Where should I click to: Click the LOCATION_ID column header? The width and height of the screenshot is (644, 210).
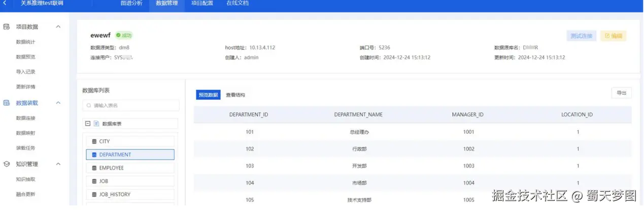[x=577, y=114]
